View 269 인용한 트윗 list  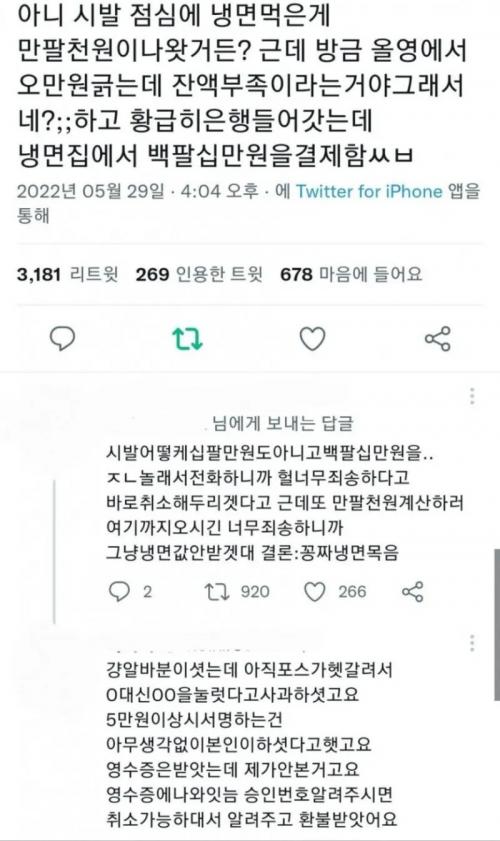pos(199,275)
